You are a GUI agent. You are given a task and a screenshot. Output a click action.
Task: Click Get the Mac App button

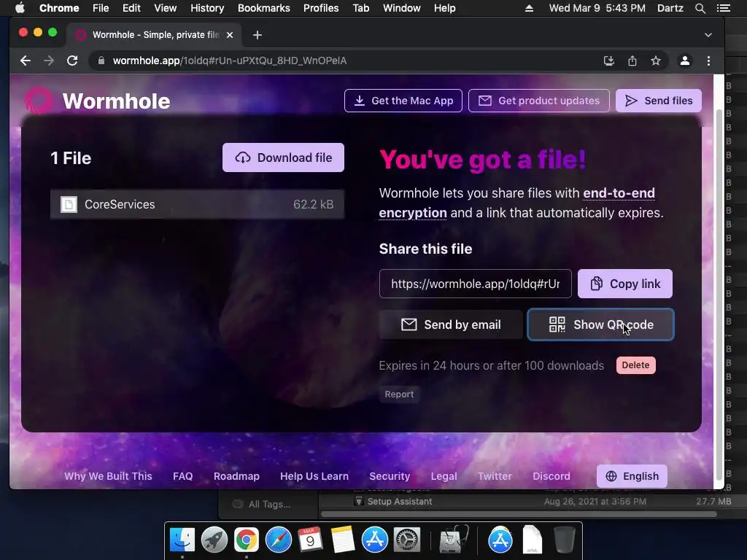point(403,101)
